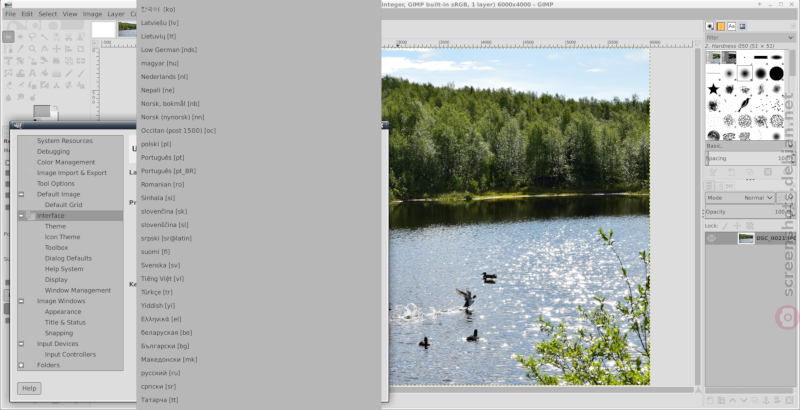Activate the Color Picker tool
800x410 pixels.
pos(20,49)
